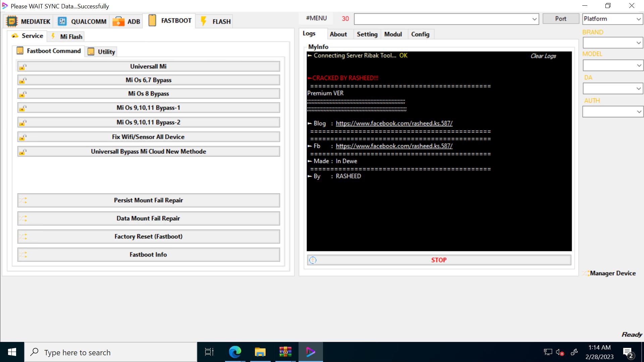
Task: Click the unlock icon on Universall Mi
Action: 23,67
